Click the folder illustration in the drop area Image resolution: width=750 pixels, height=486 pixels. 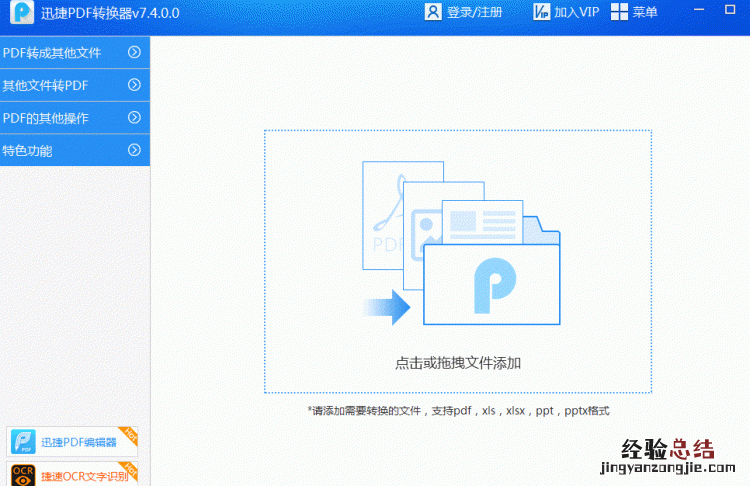[x=461, y=243]
